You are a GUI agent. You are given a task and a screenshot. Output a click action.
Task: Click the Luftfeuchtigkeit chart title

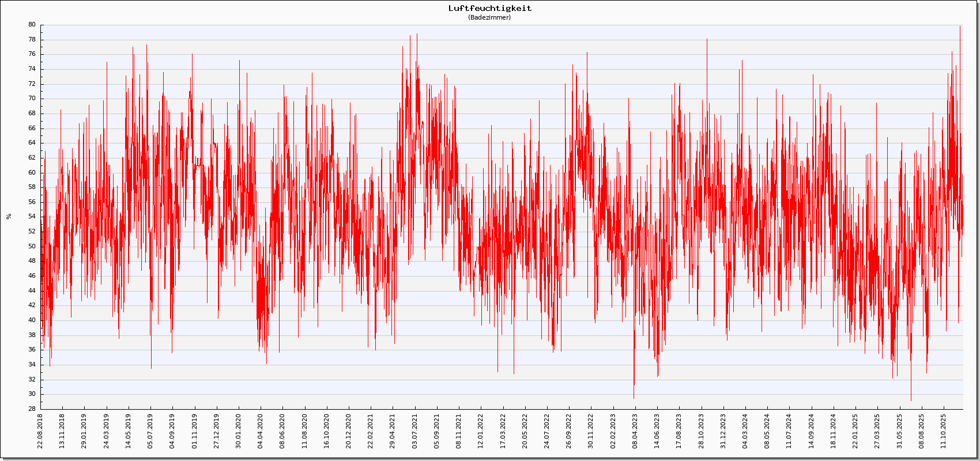click(x=490, y=8)
